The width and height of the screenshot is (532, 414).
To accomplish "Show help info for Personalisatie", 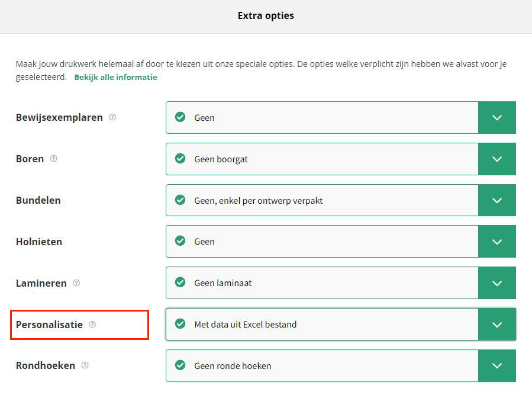I will 92,325.
